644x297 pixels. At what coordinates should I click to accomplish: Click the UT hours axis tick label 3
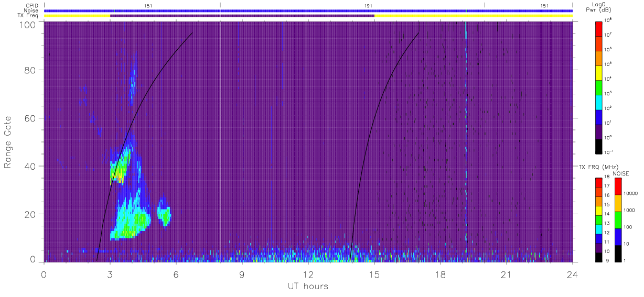110,274
